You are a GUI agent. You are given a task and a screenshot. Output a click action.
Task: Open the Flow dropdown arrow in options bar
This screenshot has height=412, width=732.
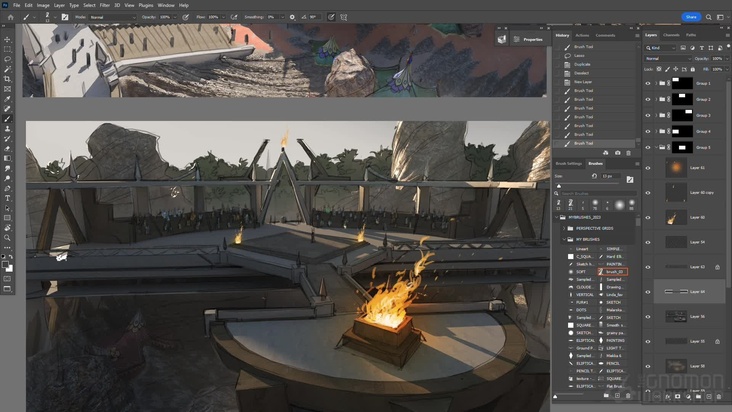(x=223, y=17)
